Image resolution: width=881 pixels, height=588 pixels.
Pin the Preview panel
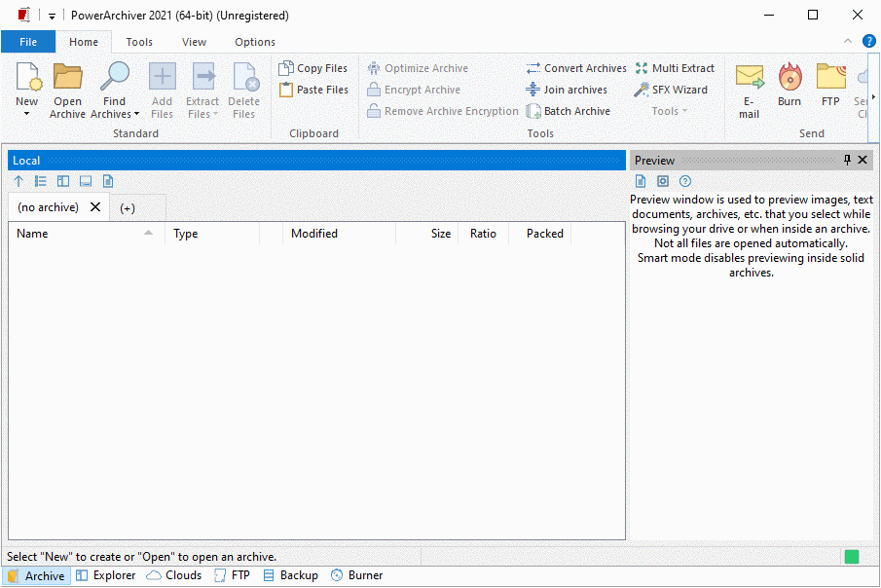click(847, 160)
